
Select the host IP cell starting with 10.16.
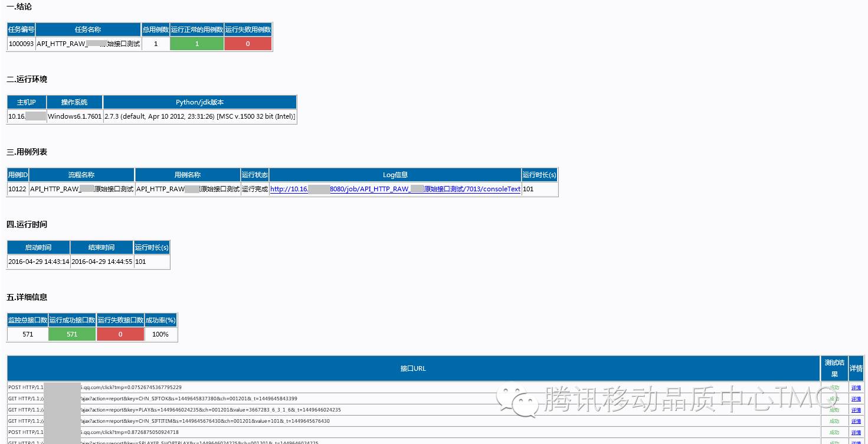[27, 116]
